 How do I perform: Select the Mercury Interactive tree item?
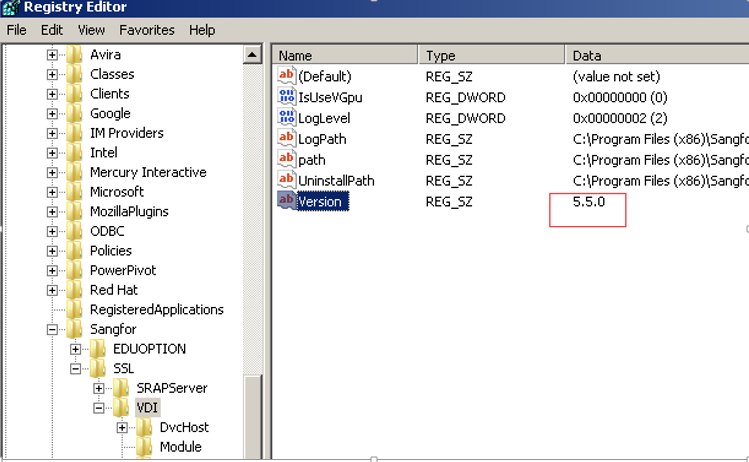pyautogui.click(x=148, y=172)
